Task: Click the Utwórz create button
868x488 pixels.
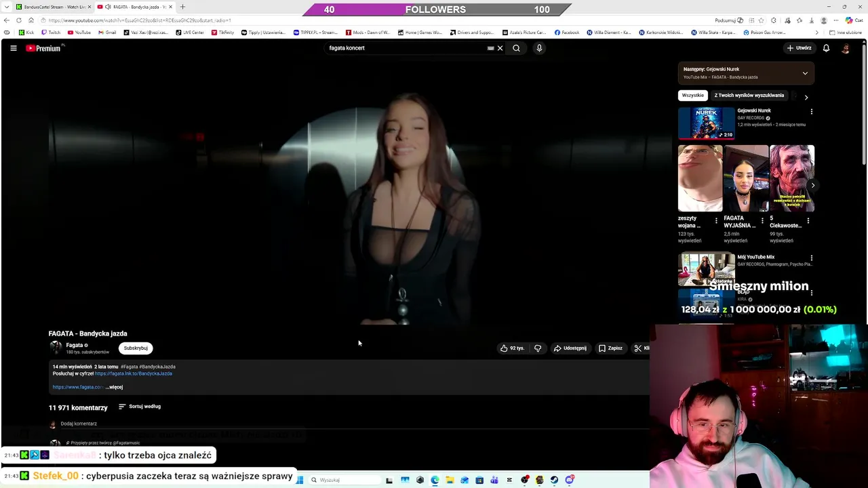Action: [x=799, y=48]
